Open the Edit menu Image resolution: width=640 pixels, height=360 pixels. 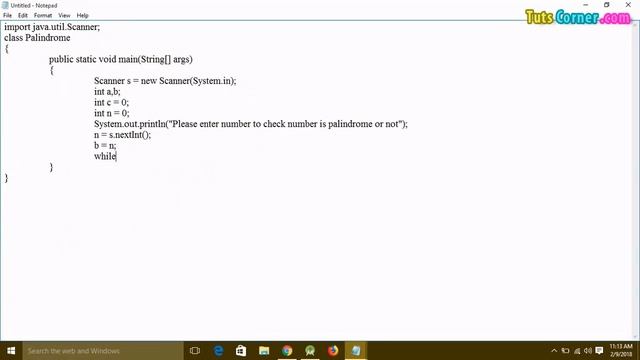(22, 16)
